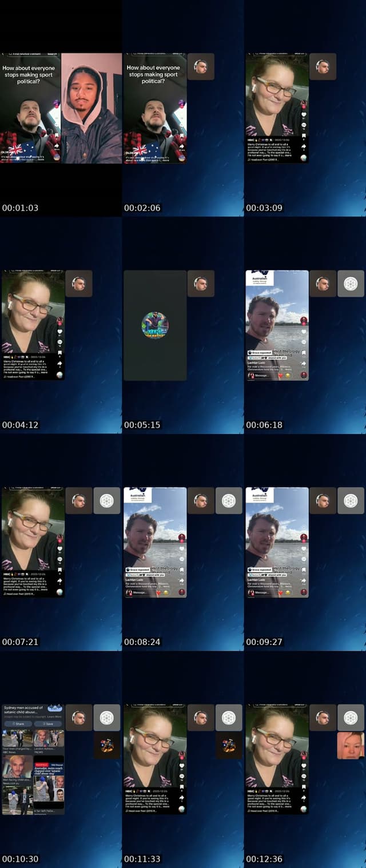Click the bookmark icon in the 00:12:36 frame

point(304,787)
